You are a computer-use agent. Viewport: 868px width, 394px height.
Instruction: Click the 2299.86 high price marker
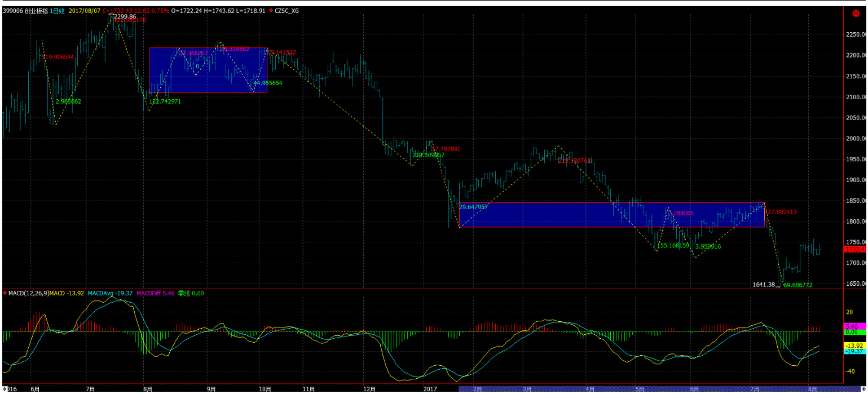tap(124, 17)
